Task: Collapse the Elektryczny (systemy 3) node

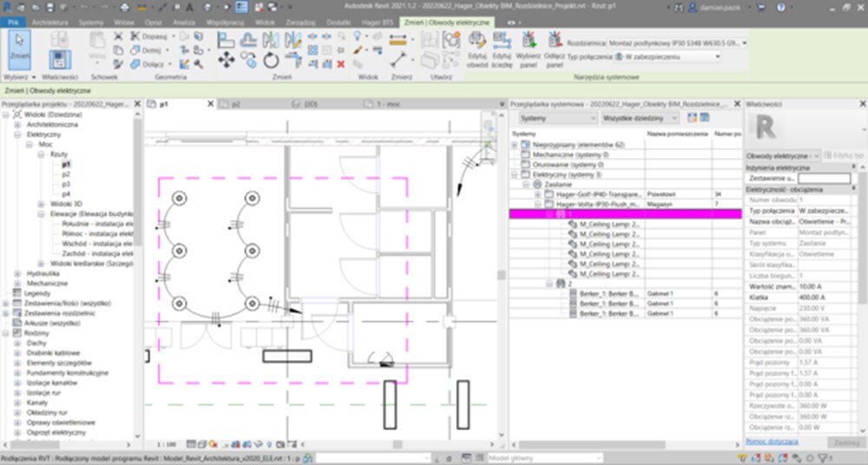Action: 515,174
